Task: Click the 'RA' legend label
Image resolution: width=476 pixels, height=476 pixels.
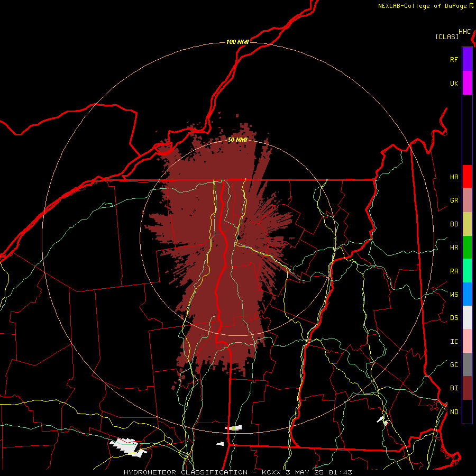Action: pos(454,271)
